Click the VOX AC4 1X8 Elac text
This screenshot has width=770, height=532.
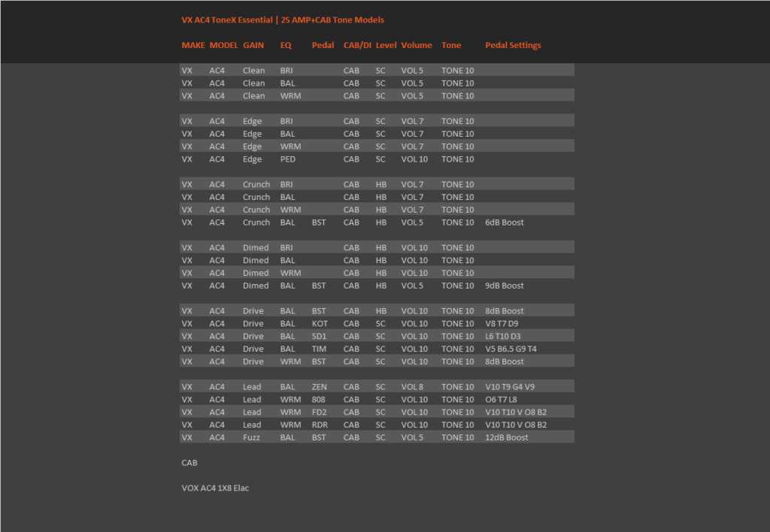[215, 488]
